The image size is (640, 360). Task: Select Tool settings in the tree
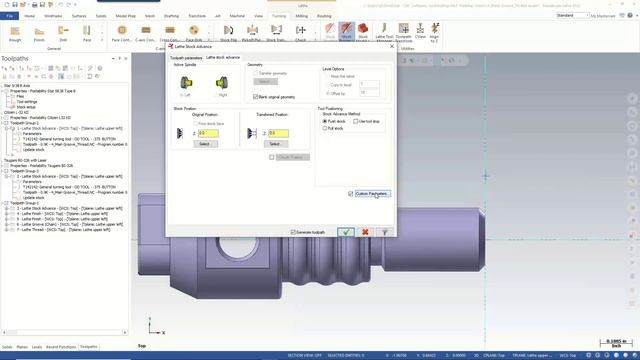point(27,102)
